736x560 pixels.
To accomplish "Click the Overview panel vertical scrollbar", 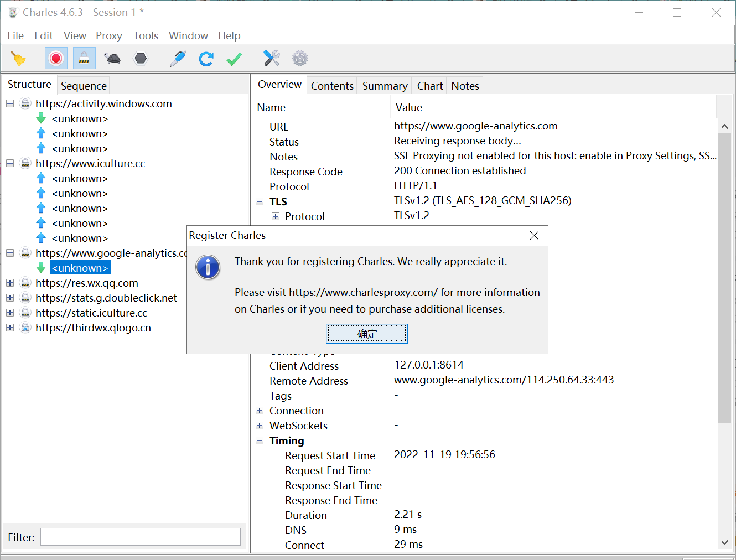I will (x=724, y=277).
